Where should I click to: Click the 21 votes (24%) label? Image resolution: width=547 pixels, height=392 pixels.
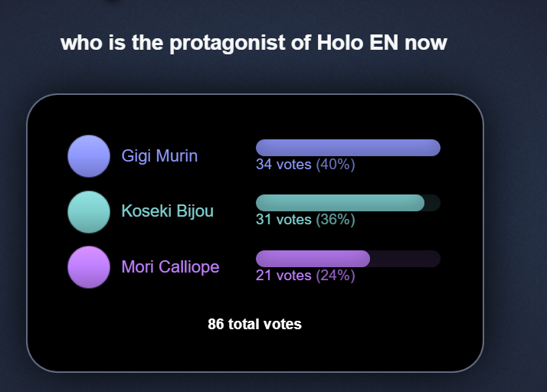305,275
